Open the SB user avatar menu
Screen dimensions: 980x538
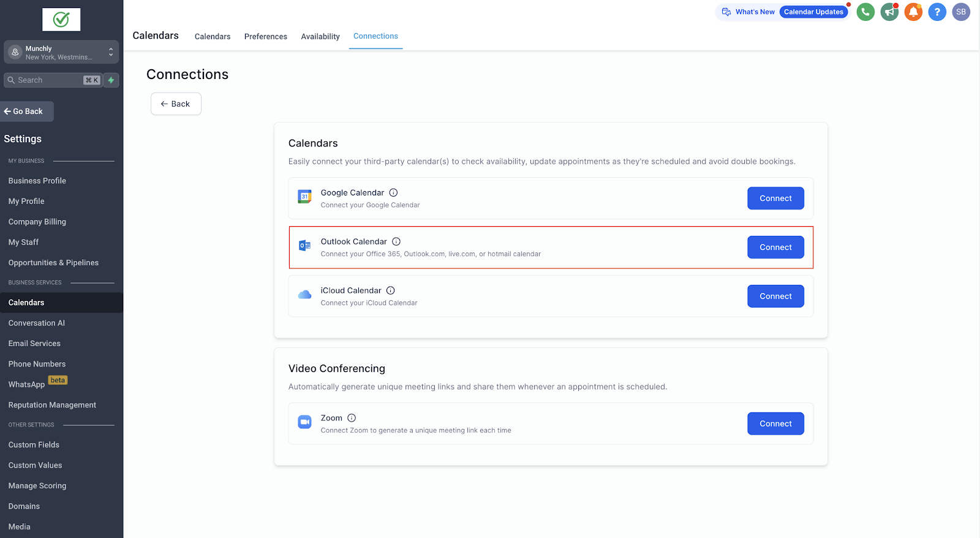(x=961, y=12)
